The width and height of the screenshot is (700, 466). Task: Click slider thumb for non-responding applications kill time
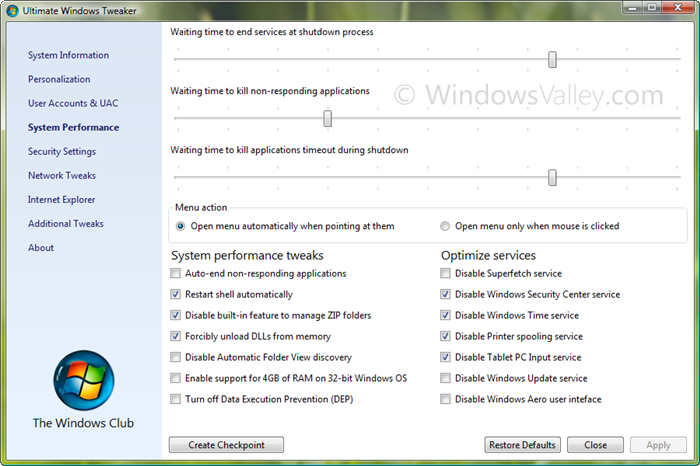[328, 118]
